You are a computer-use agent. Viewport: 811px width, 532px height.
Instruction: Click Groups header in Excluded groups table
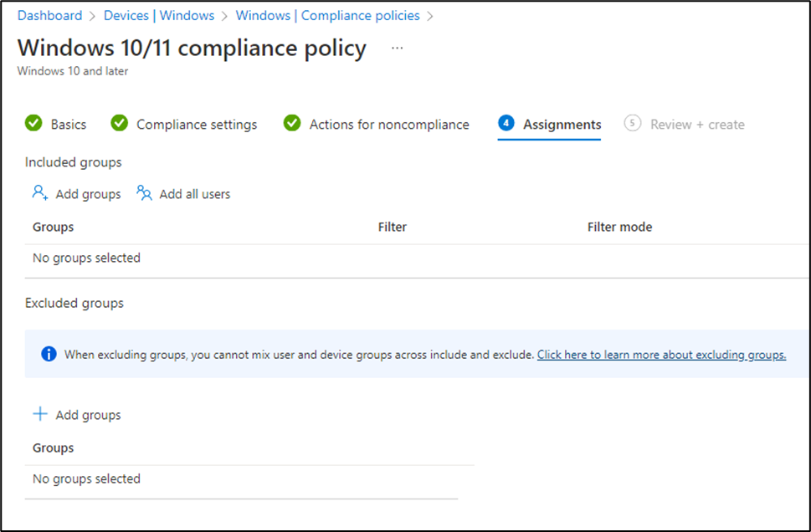[x=54, y=448]
